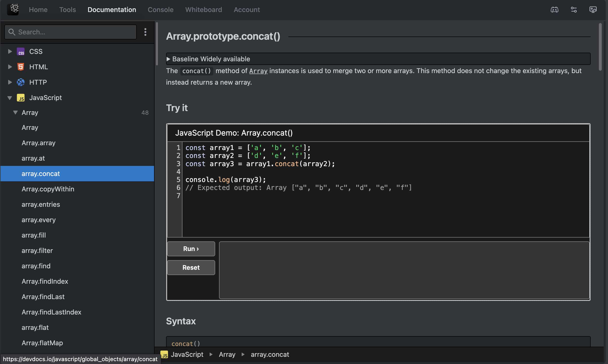
Task: Expand the HTML docs tree
Action: tap(10, 67)
